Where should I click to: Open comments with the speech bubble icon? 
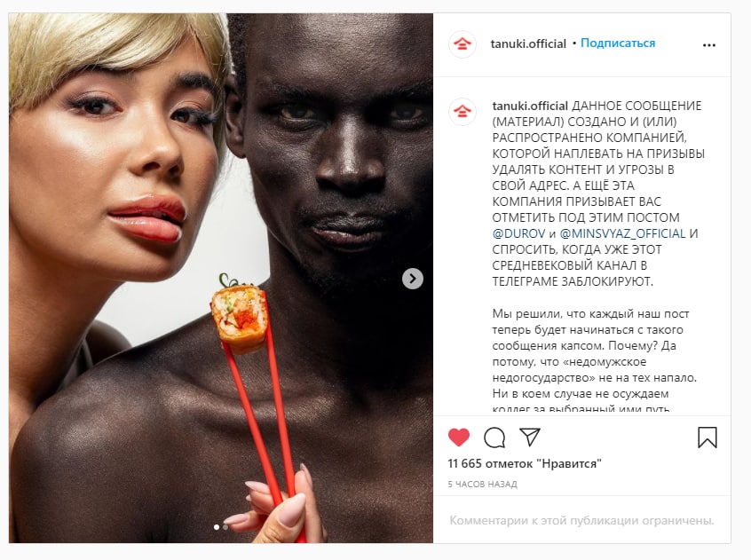pos(494,438)
